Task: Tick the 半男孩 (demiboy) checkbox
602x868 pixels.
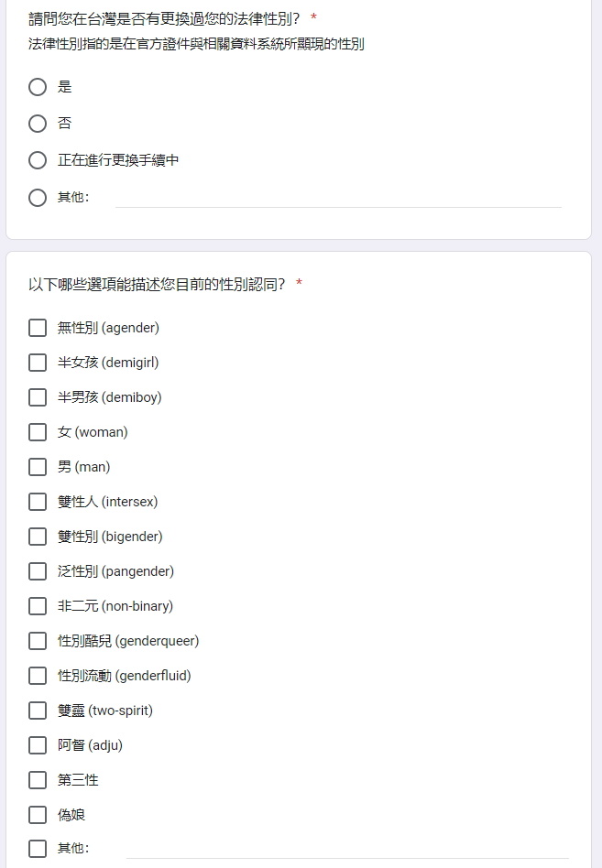Action: [38, 397]
